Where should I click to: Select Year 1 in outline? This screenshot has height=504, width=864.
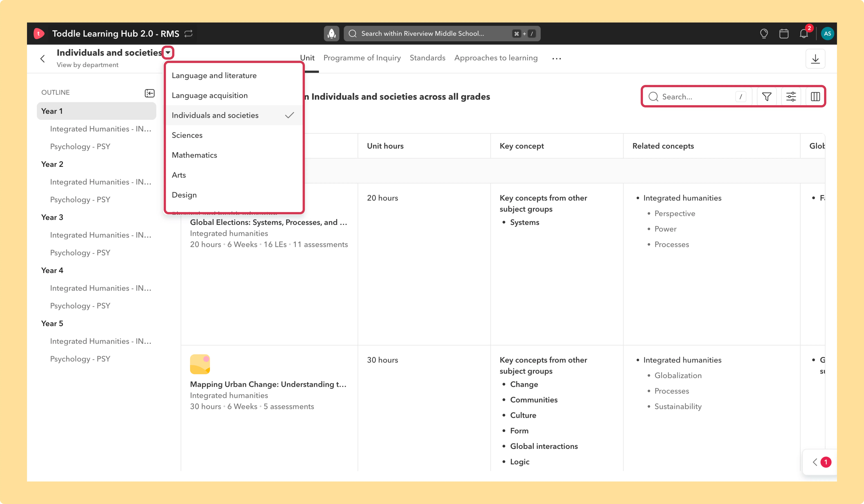click(96, 111)
